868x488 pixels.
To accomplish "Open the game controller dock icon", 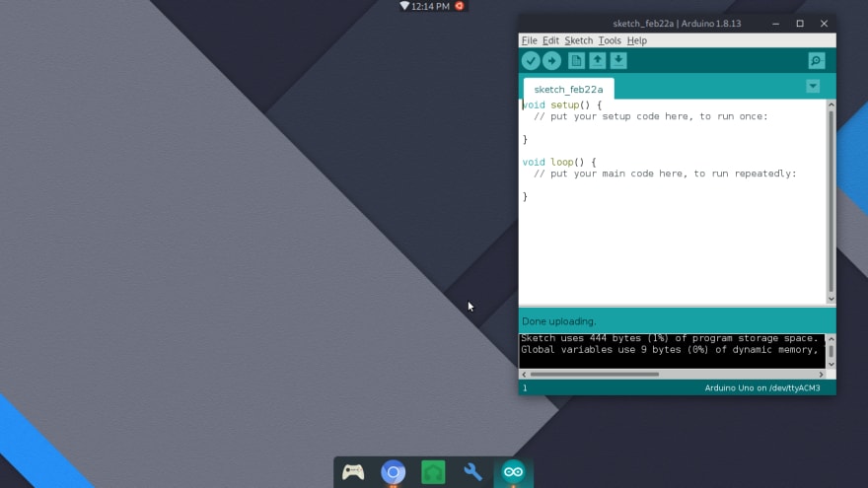I will coord(353,472).
